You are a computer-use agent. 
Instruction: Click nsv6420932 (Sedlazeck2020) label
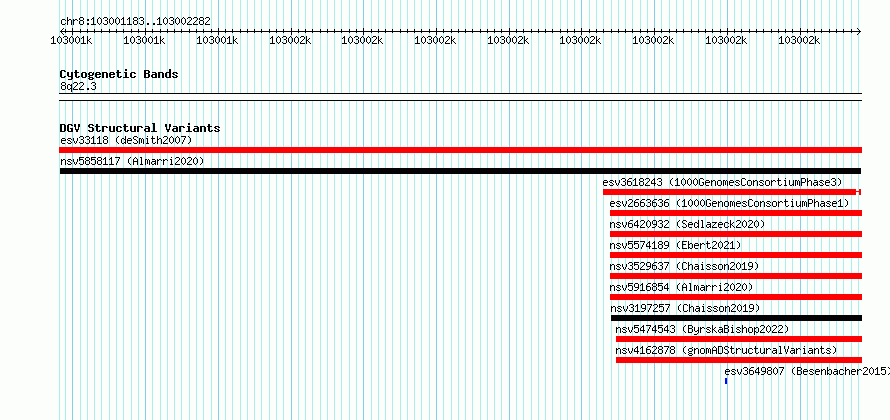click(687, 224)
